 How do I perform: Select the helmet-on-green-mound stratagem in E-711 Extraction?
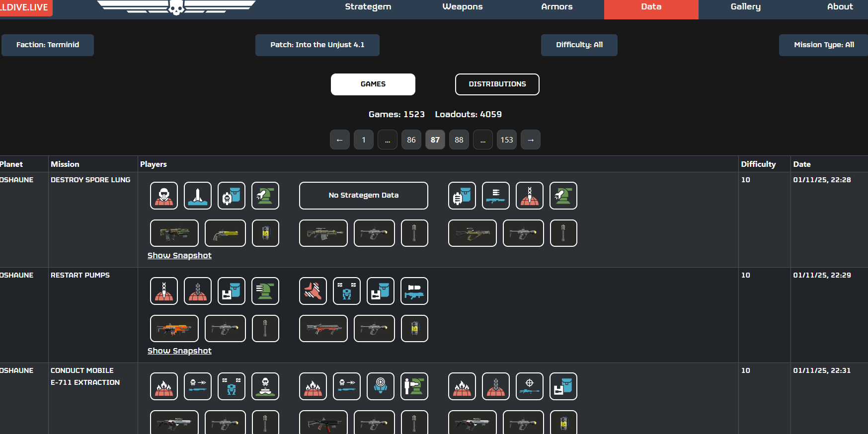265,386
